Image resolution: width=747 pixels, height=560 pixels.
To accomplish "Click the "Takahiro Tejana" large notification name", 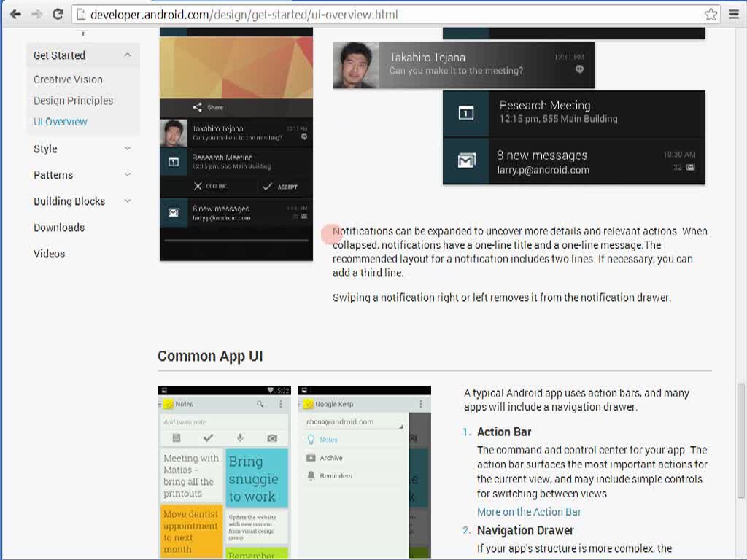I will pyautogui.click(x=427, y=57).
